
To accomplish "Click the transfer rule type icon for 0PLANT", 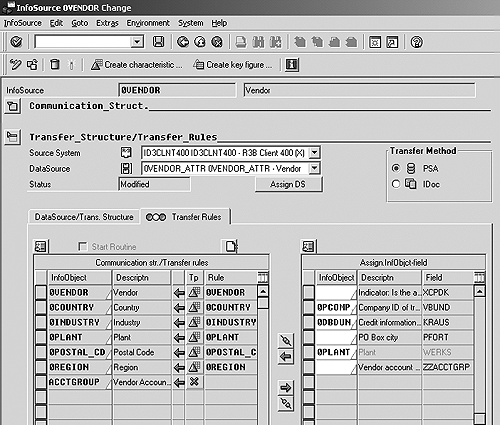I will click(194, 337).
